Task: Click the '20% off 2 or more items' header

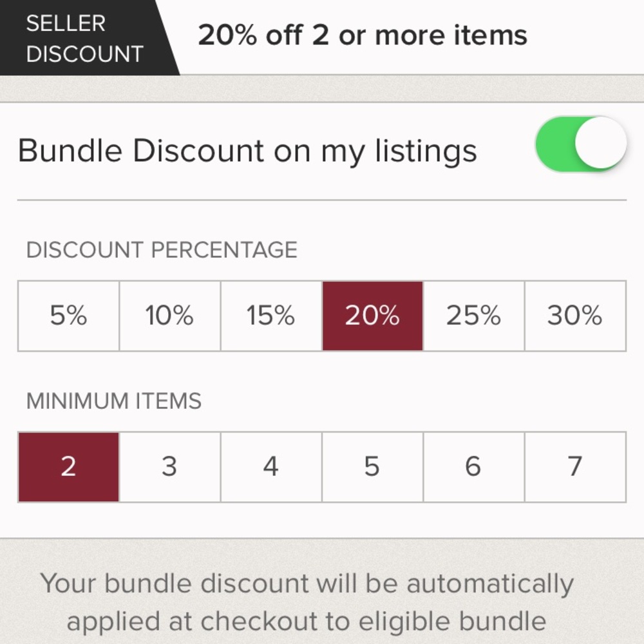Action: tap(363, 35)
